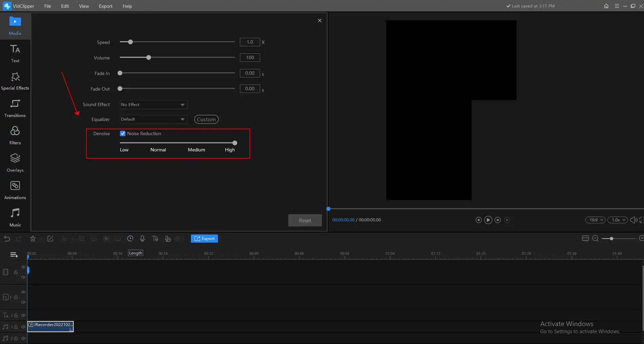Select the Filters panel in the sidebar
Screen dimensions: 644x344
coord(15,134)
